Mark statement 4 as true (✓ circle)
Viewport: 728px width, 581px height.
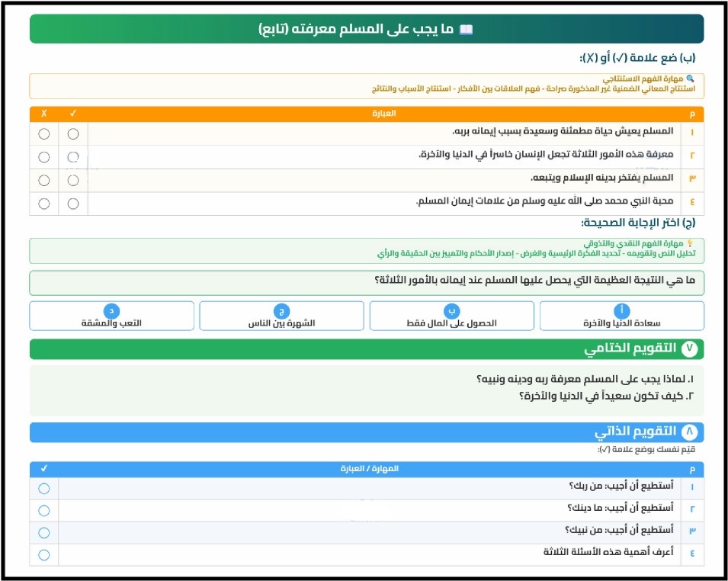point(73,204)
